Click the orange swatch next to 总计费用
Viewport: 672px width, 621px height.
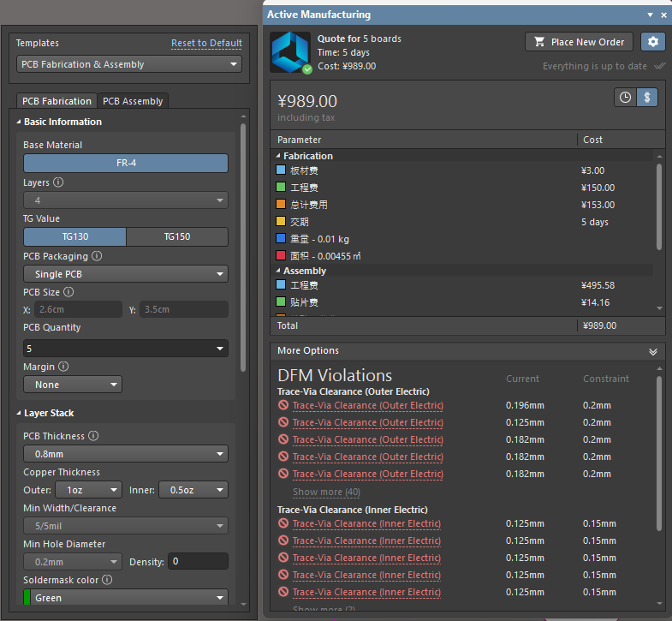click(281, 204)
